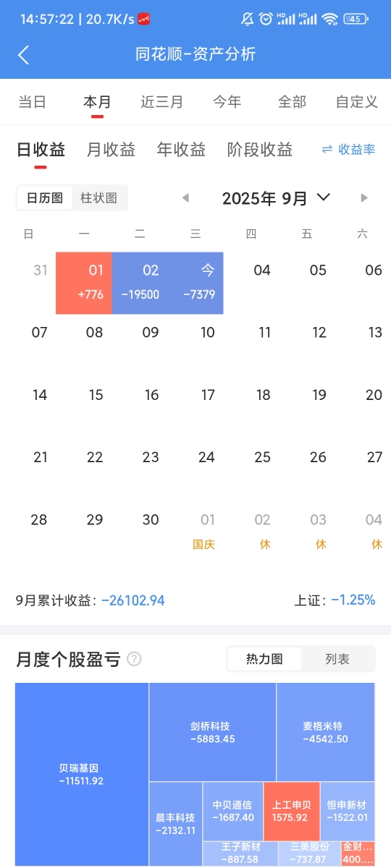Select the 今年 tab

[x=227, y=102]
